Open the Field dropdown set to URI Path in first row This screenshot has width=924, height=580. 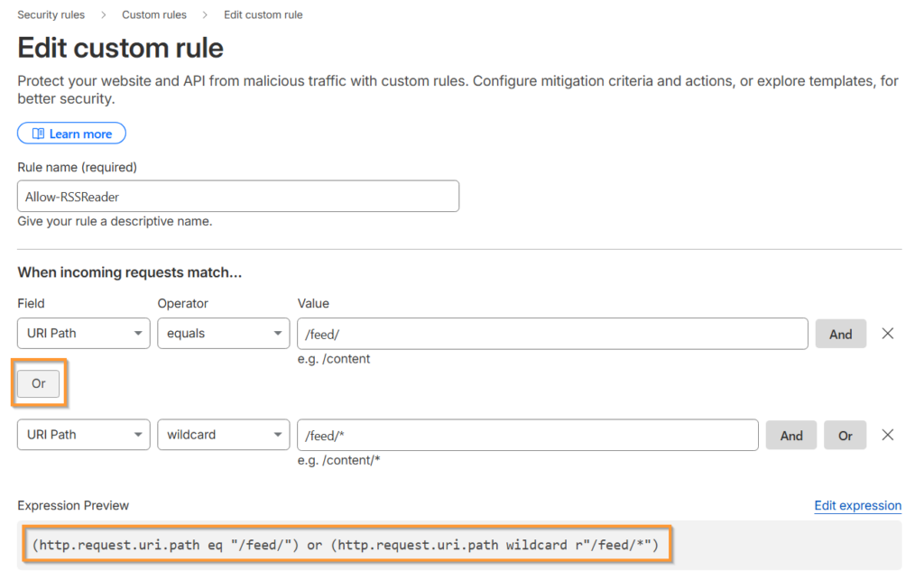[x=84, y=334]
